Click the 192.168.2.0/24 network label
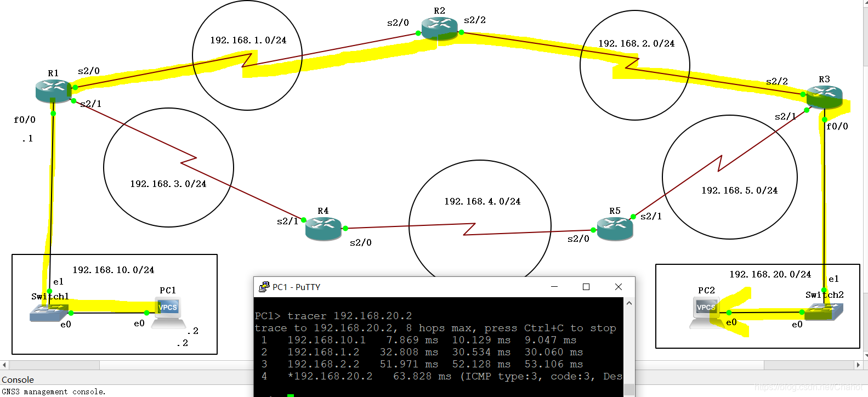The image size is (868, 397). [x=637, y=43]
